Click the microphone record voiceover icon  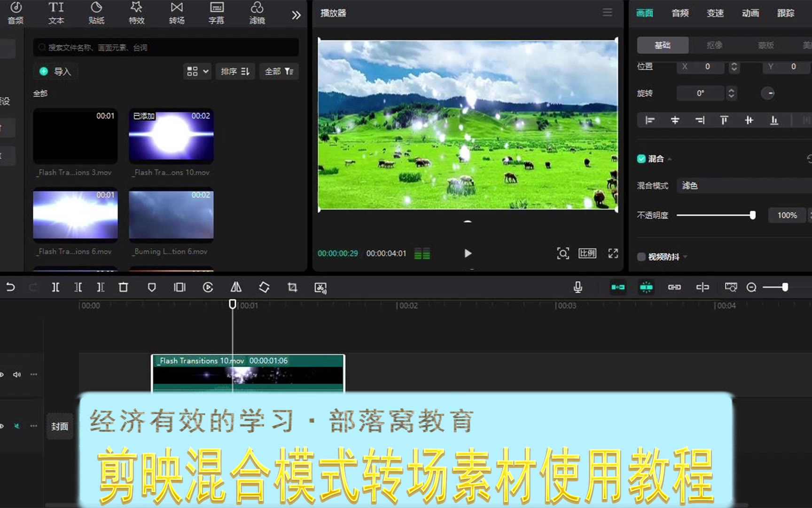578,287
